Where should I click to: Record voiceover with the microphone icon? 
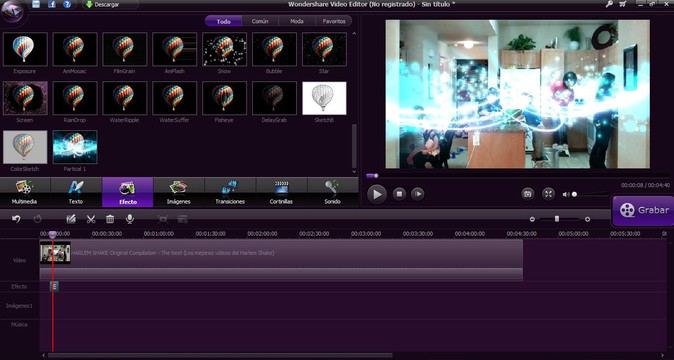pyautogui.click(x=129, y=219)
